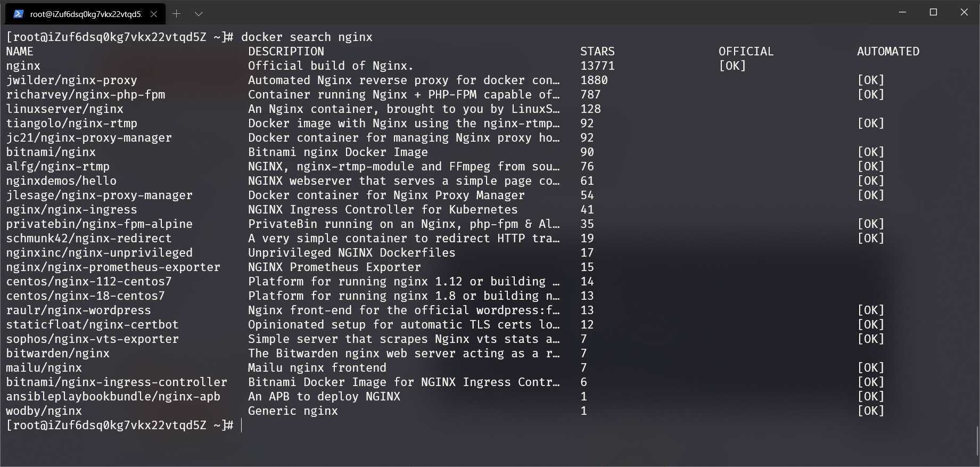Image resolution: width=980 pixels, height=467 pixels.
Task: Click the PowerShell icon on the tab
Action: coord(19,14)
